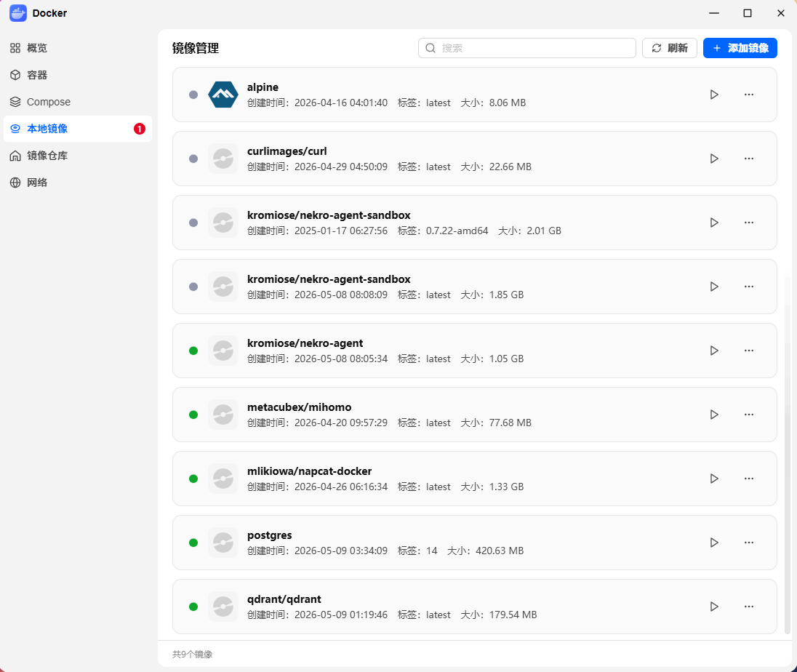Screen dimensions: 797x672
Task: Click gray status dot of curlimages/curl
Action: (x=193, y=159)
